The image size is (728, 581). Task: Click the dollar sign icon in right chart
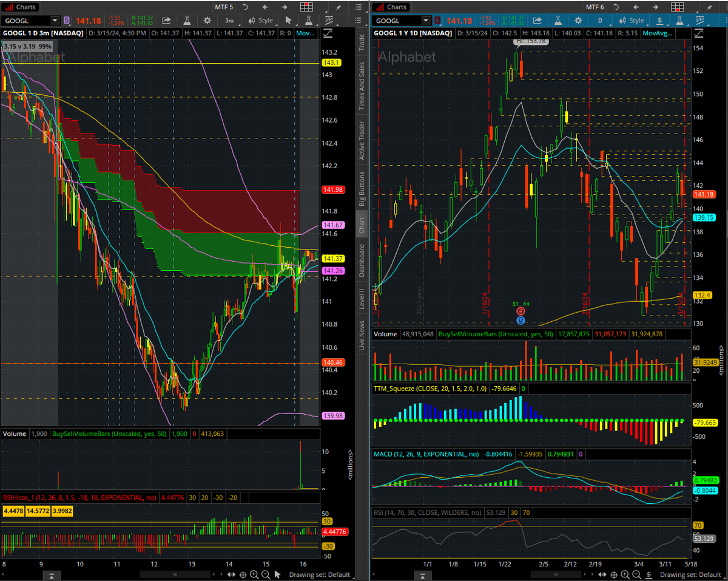(659, 21)
